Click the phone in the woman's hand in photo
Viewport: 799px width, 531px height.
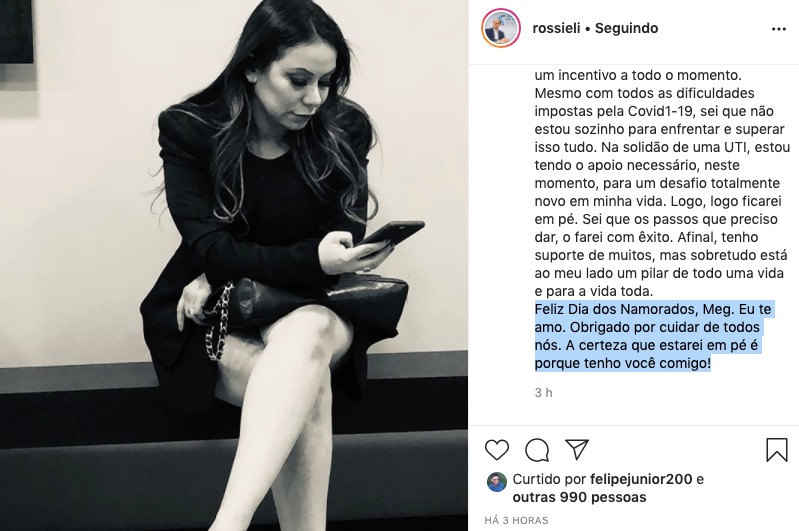(390, 235)
